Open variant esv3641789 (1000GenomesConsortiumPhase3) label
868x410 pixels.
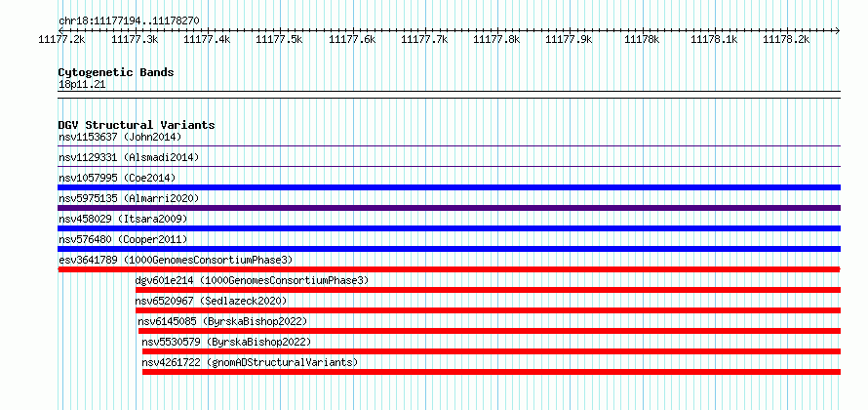pyautogui.click(x=176, y=260)
